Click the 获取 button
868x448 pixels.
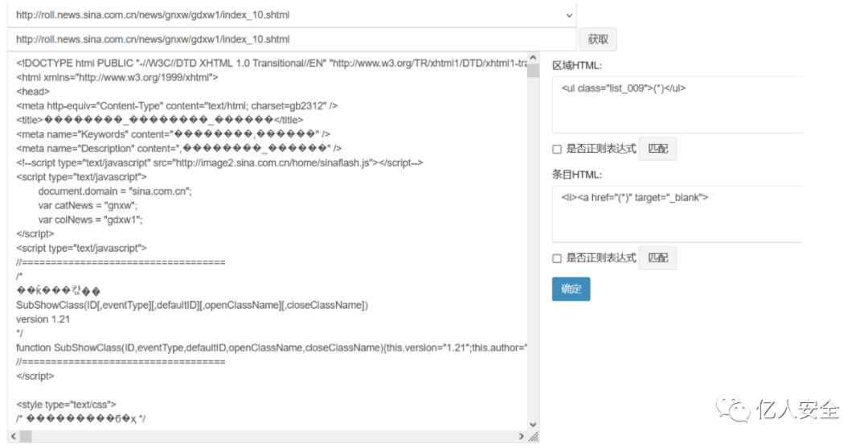click(598, 39)
